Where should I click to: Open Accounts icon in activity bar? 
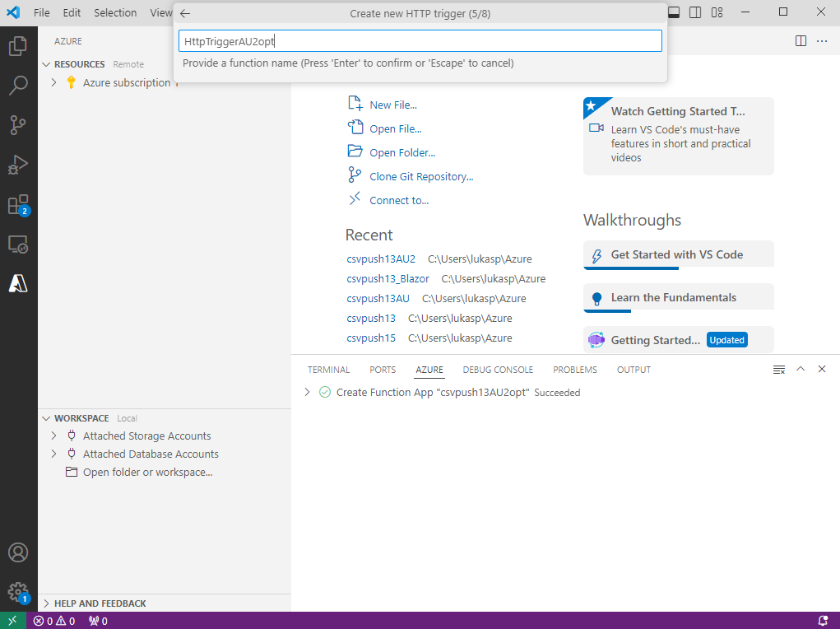pyautogui.click(x=18, y=552)
